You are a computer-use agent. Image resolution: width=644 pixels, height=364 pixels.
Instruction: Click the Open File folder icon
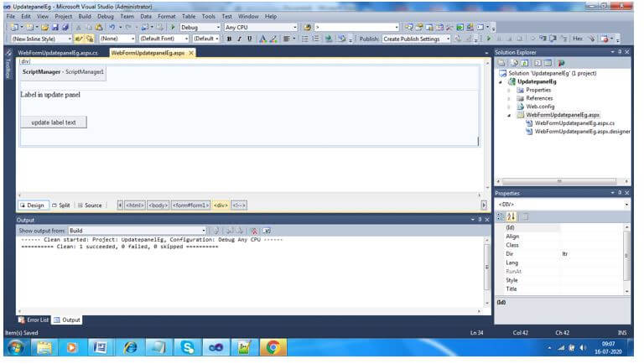coord(44,27)
